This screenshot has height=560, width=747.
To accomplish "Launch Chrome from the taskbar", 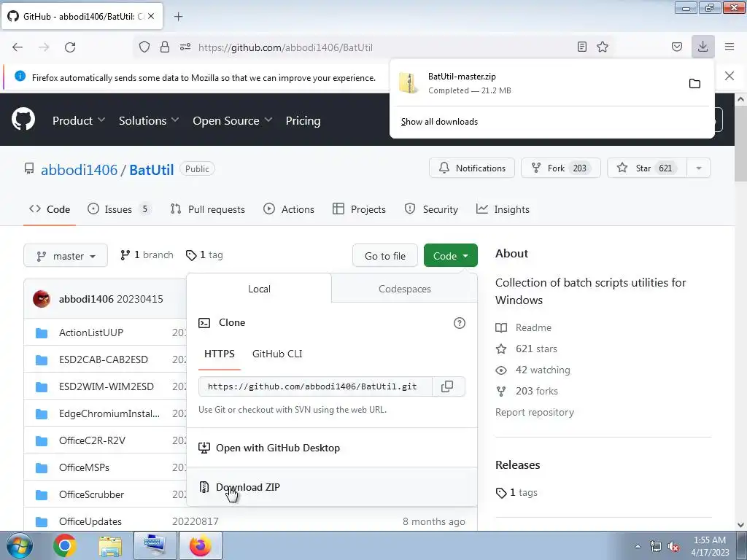I will (x=64, y=545).
